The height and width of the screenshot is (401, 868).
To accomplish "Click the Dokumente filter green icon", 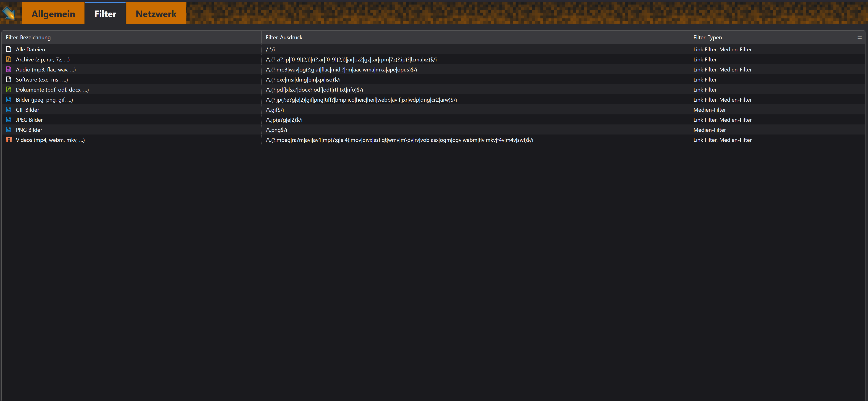I will coord(9,90).
